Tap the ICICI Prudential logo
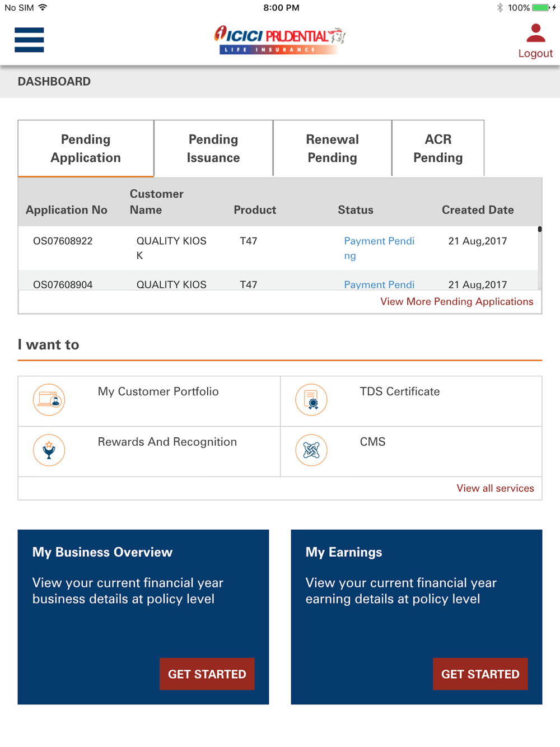Screen dimensions: 560x747 pos(280,40)
